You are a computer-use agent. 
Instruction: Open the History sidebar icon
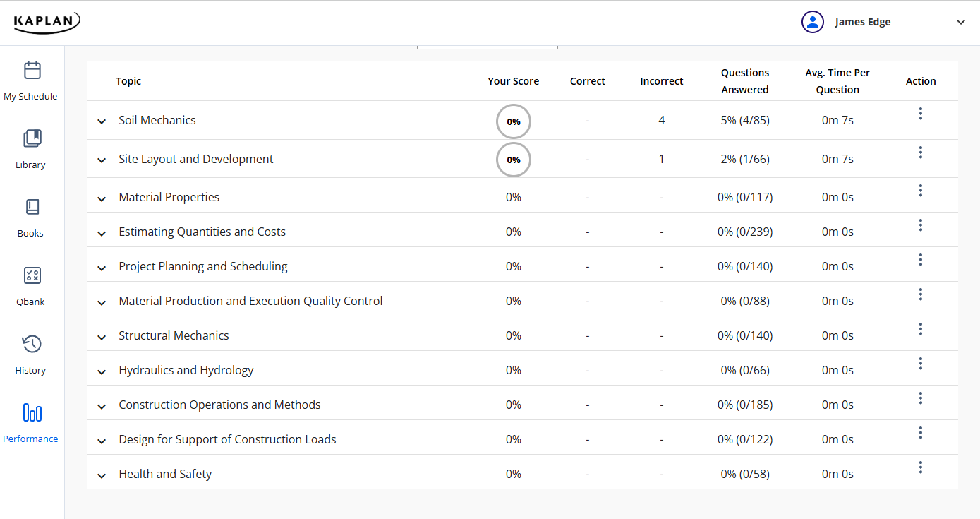tap(32, 344)
